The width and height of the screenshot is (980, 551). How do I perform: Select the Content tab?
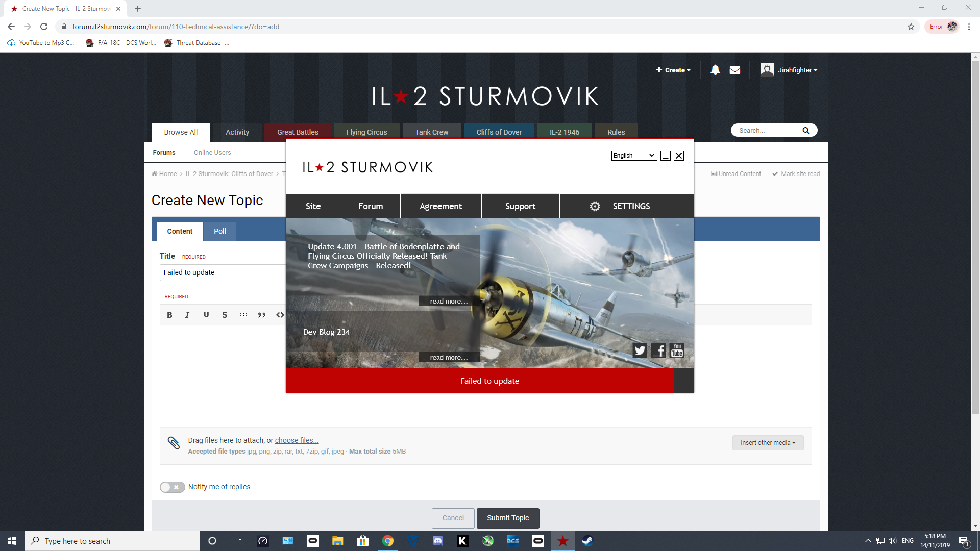pyautogui.click(x=180, y=231)
